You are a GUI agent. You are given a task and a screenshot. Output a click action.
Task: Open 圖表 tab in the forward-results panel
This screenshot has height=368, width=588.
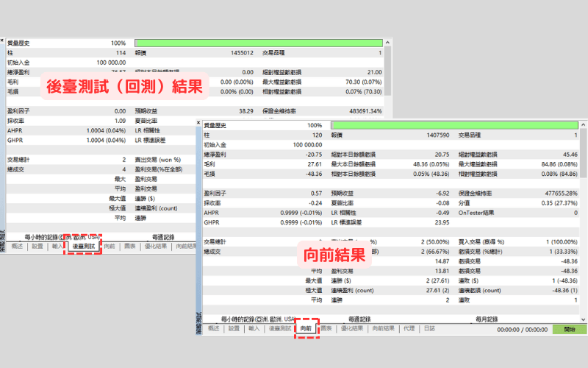pos(326,328)
